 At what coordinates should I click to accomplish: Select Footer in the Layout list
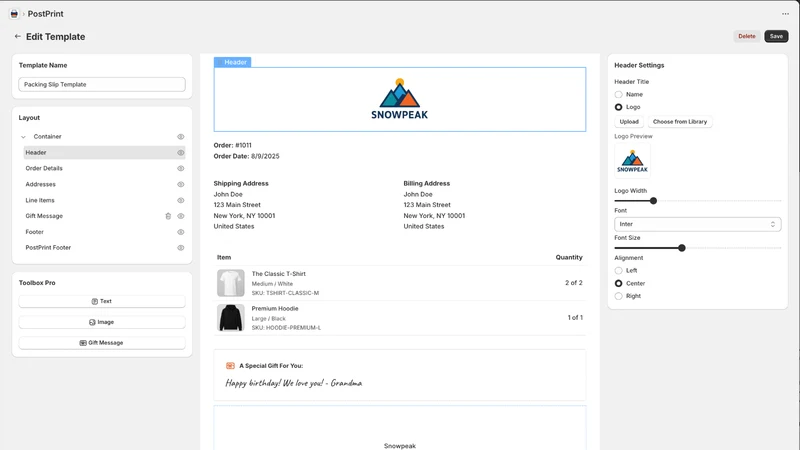click(x=104, y=232)
